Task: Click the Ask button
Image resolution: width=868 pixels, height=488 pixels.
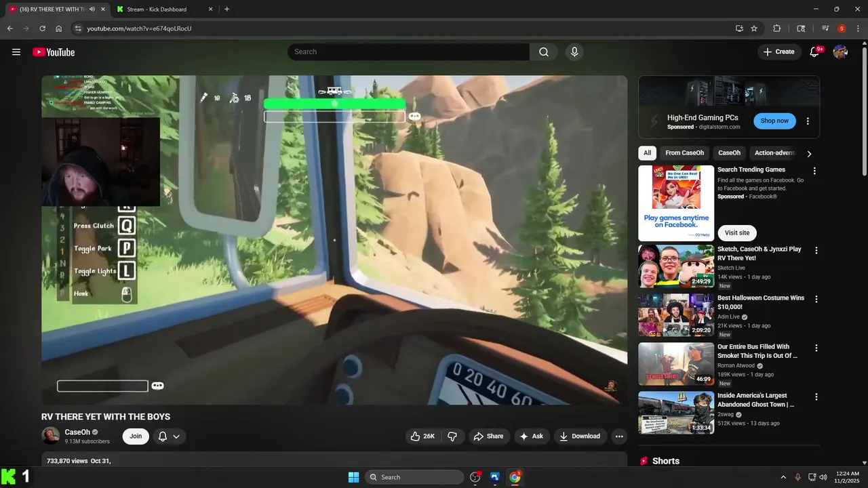Action: [x=531, y=436]
